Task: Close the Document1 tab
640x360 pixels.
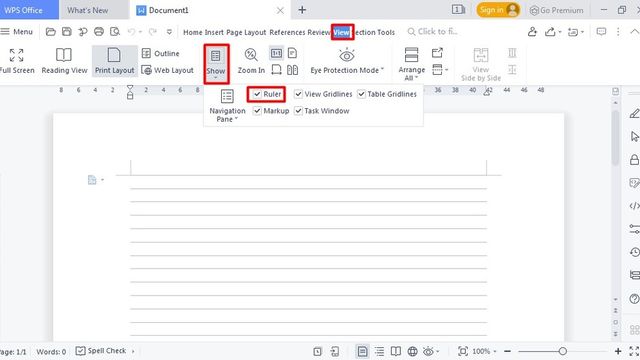Action: (x=280, y=10)
